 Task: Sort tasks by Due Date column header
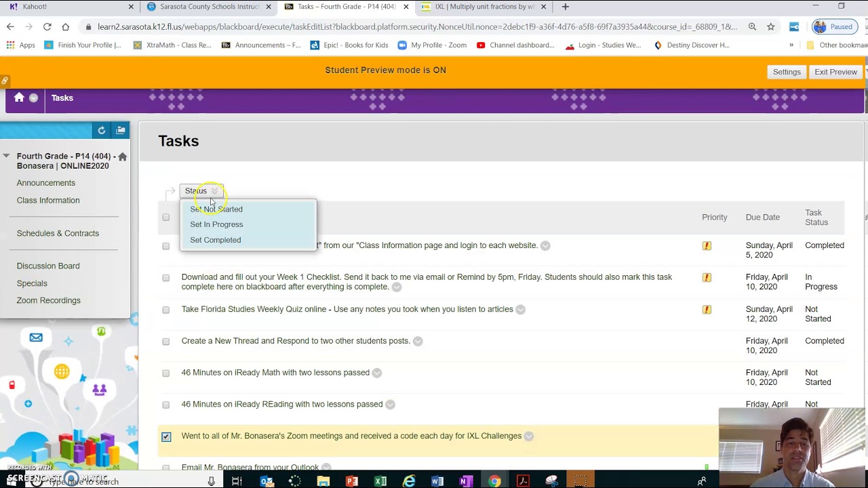[763, 218]
